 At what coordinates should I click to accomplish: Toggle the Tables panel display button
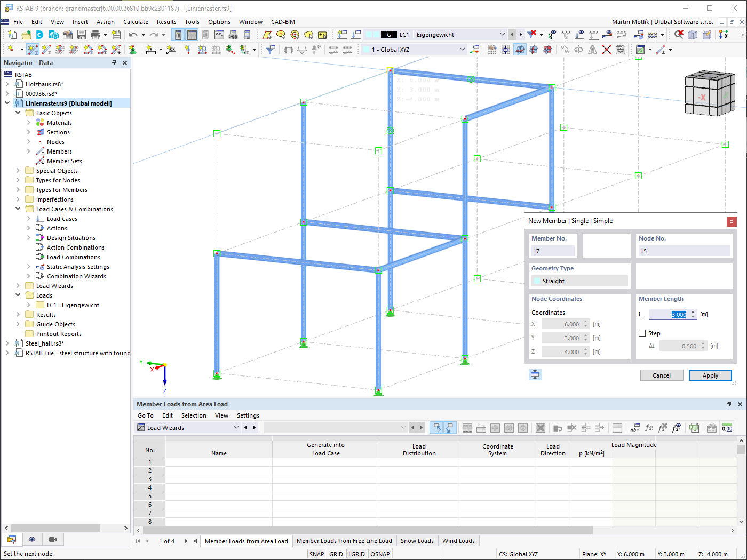pos(192,35)
